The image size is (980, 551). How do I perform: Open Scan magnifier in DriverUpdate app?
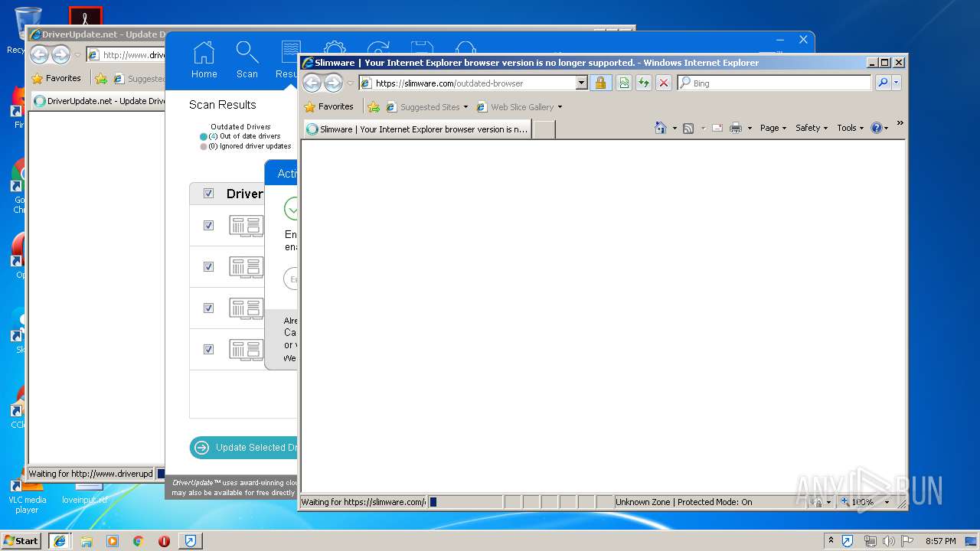(x=247, y=60)
